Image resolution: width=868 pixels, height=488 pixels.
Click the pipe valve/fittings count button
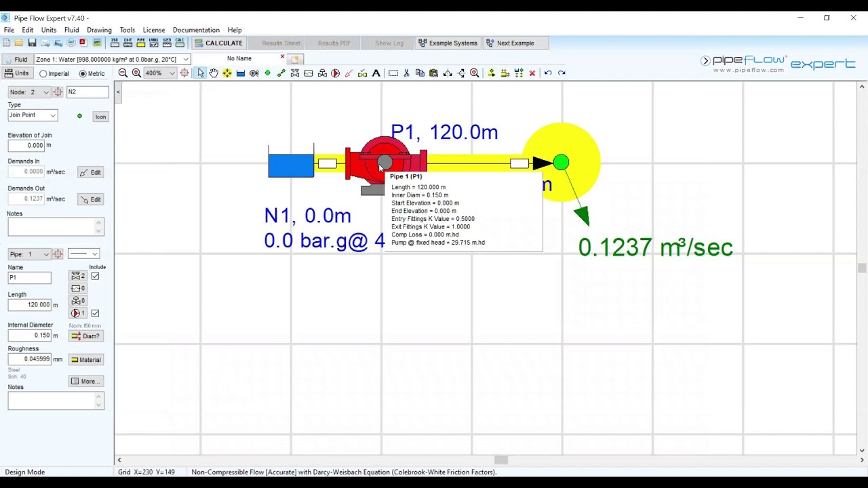click(78, 276)
